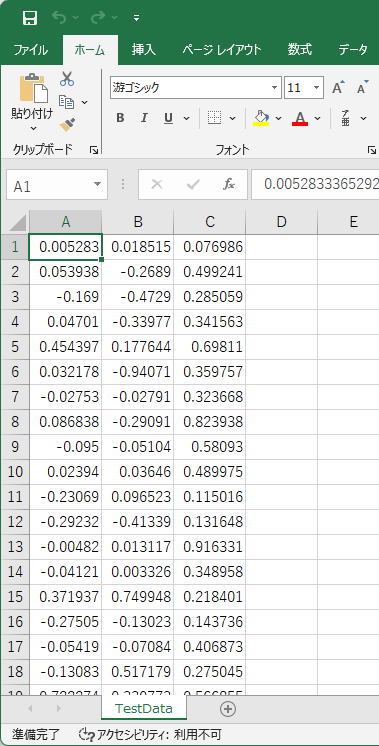Open the font size 11 dropdown
The width and height of the screenshot is (379, 746).
tap(316, 88)
